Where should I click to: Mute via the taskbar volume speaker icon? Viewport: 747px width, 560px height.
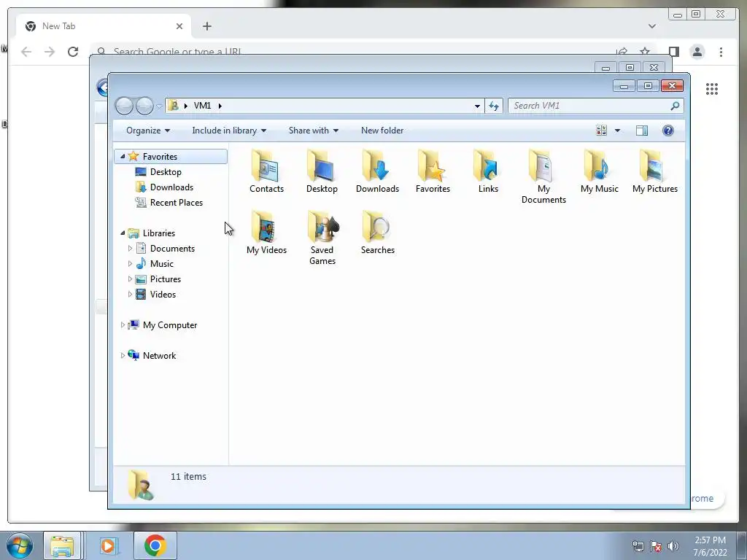click(673, 546)
